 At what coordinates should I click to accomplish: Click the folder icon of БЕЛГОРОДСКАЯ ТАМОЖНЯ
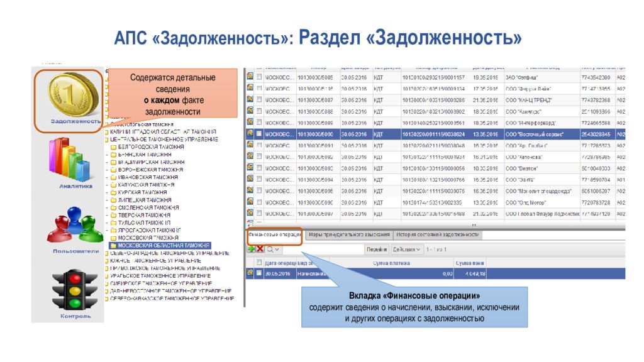coord(113,147)
